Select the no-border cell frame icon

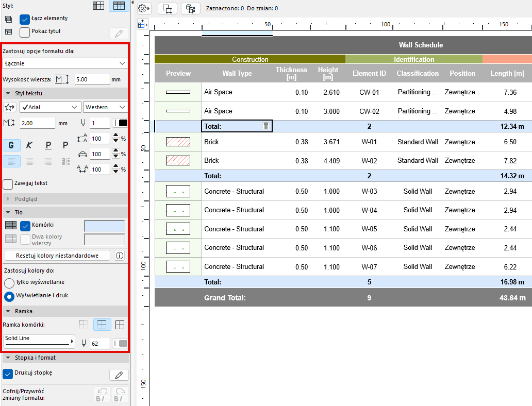(x=84, y=325)
